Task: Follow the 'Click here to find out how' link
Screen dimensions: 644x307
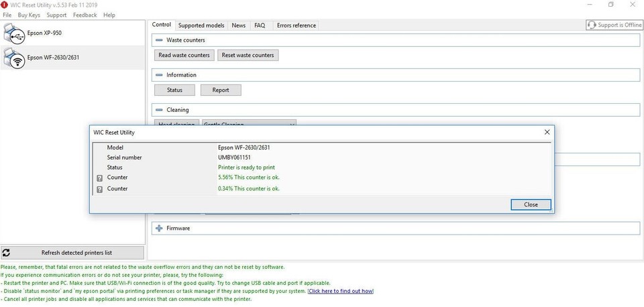Action: (x=341, y=291)
